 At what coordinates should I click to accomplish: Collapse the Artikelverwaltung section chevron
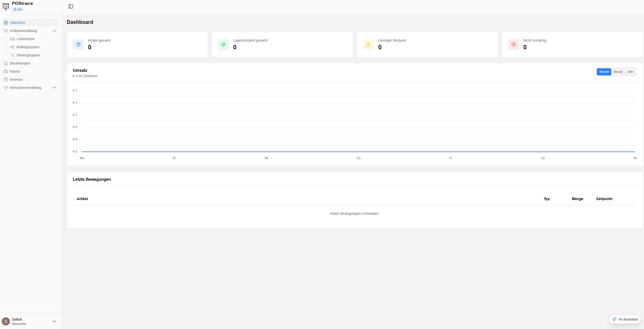[x=54, y=31]
